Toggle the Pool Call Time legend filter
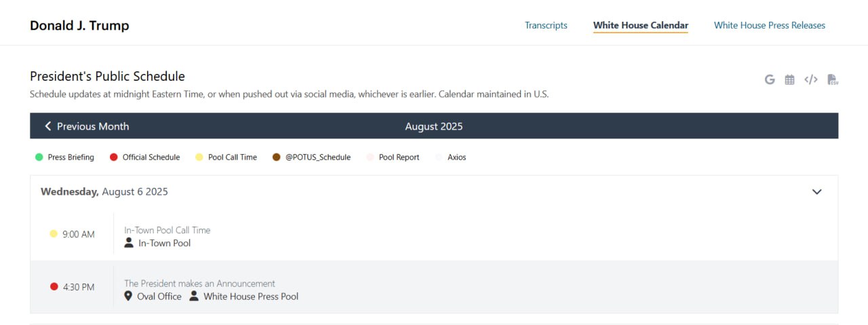This screenshot has width=868, height=325. 226,157
